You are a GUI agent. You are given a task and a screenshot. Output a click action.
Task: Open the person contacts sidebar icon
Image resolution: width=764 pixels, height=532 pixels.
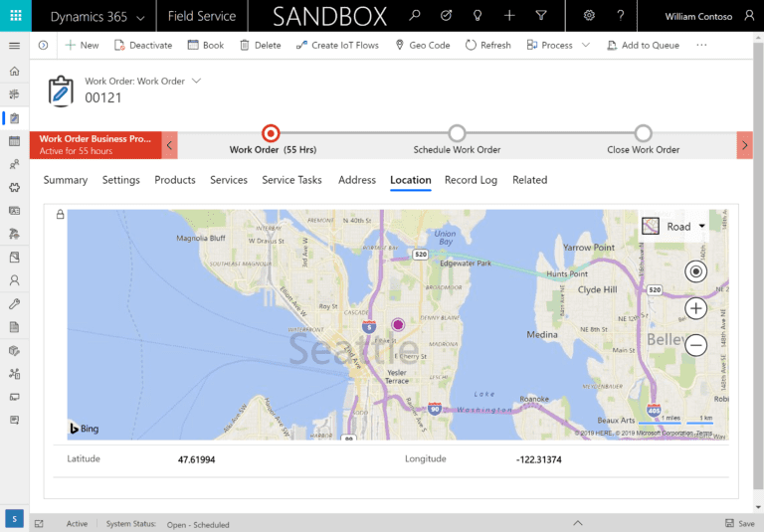(x=15, y=280)
